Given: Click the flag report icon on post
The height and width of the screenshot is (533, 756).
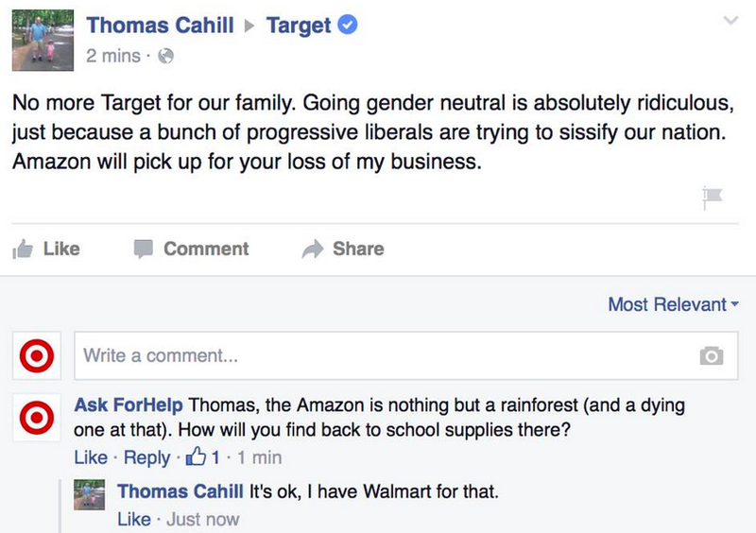Looking at the screenshot, I should click(712, 198).
